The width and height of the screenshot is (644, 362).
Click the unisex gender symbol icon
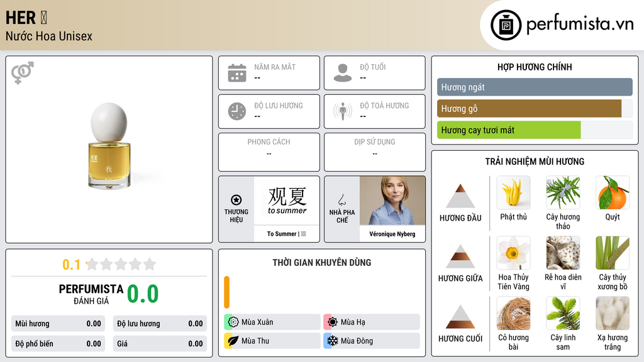pos(23,73)
